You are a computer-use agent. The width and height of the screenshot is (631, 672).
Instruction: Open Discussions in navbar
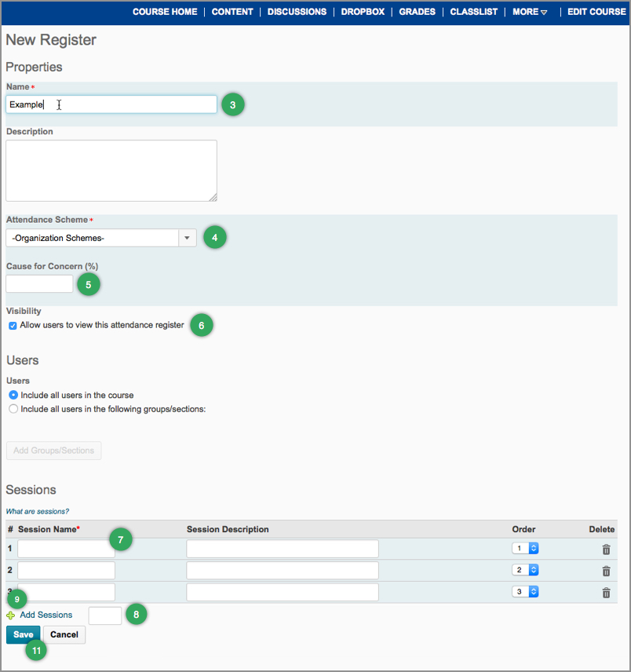[x=297, y=12]
